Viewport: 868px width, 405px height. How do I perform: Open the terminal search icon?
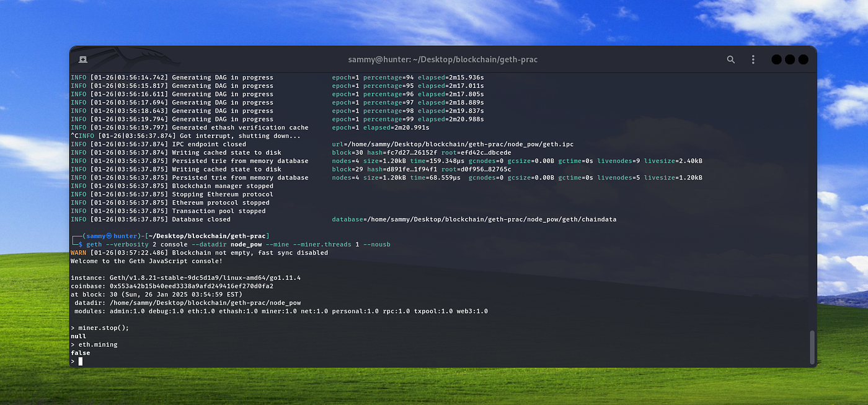tap(731, 59)
